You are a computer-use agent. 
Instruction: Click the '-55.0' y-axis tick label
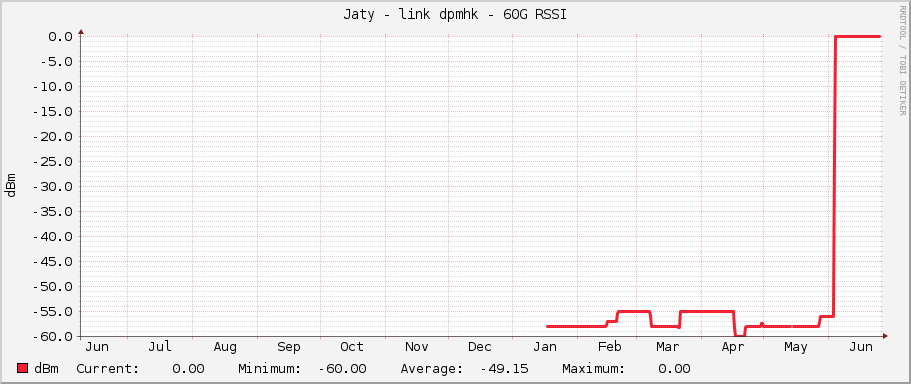pos(53,311)
